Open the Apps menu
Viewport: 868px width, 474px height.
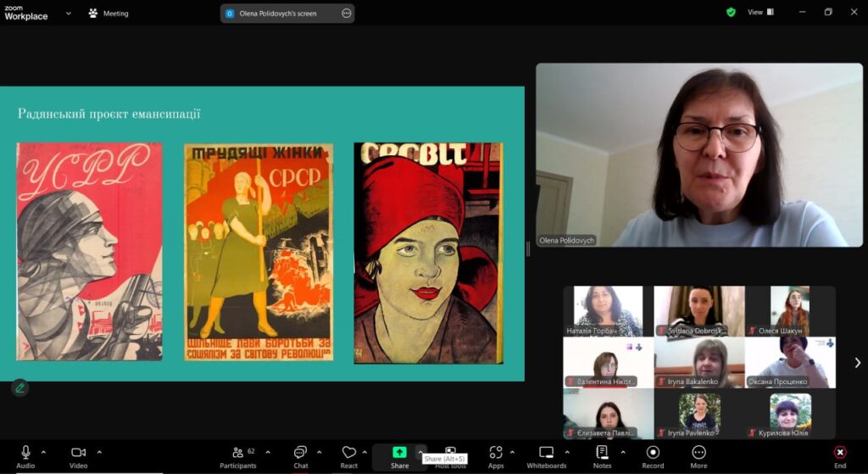[496, 457]
